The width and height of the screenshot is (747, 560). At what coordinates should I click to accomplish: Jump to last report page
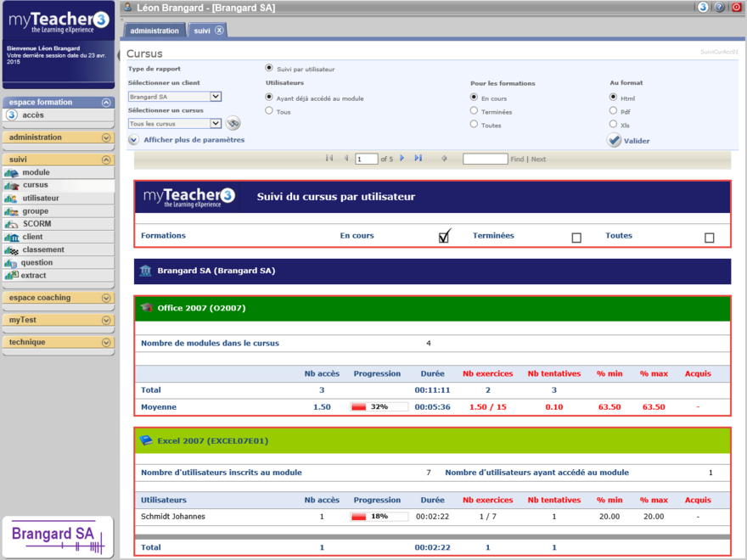pyautogui.click(x=418, y=159)
